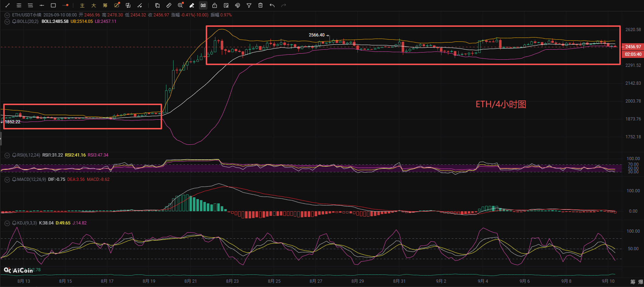Collapse the RSI(6,12,24) indicator chevron
The width and height of the screenshot is (644, 287).
pos(7,155)
